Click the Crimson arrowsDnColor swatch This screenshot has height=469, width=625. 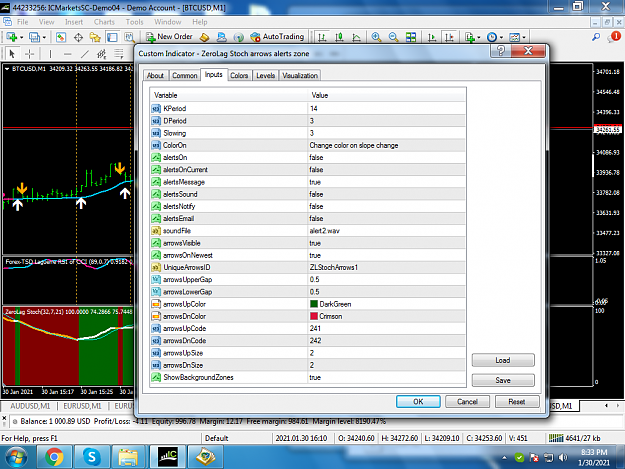pyautogui.click(x=314, y=316)
